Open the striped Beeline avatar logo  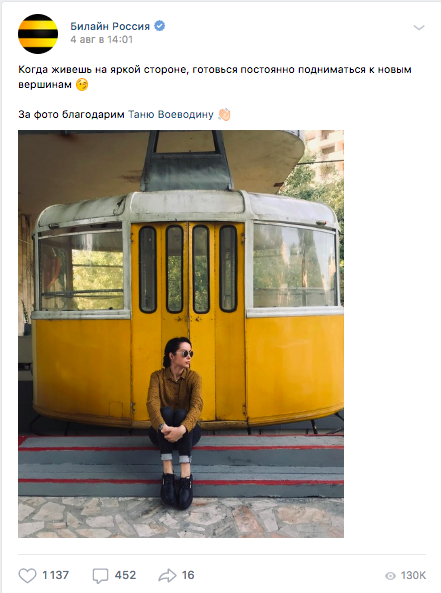coord(38,34)
